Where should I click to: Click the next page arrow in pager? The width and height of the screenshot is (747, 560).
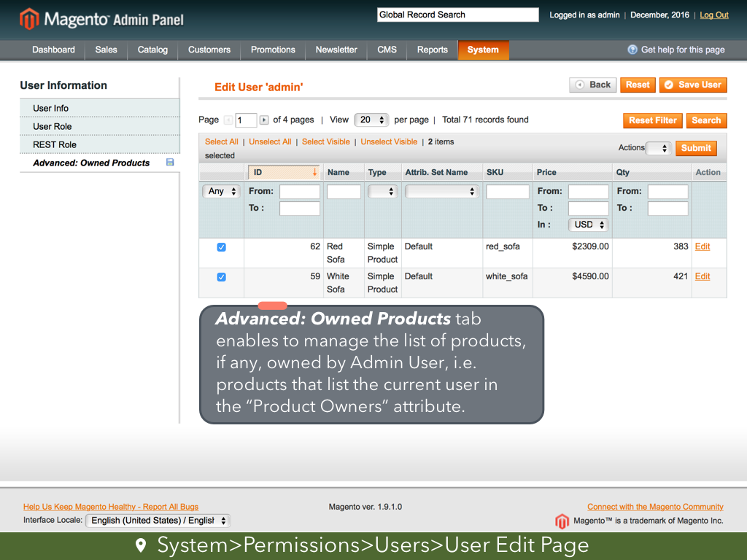click(x=264, y=120)
